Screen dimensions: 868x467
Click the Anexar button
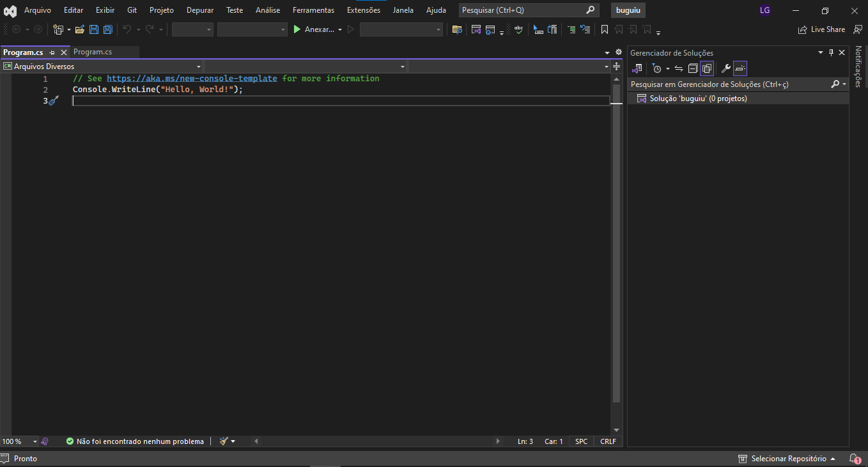(x=313, y=29)
